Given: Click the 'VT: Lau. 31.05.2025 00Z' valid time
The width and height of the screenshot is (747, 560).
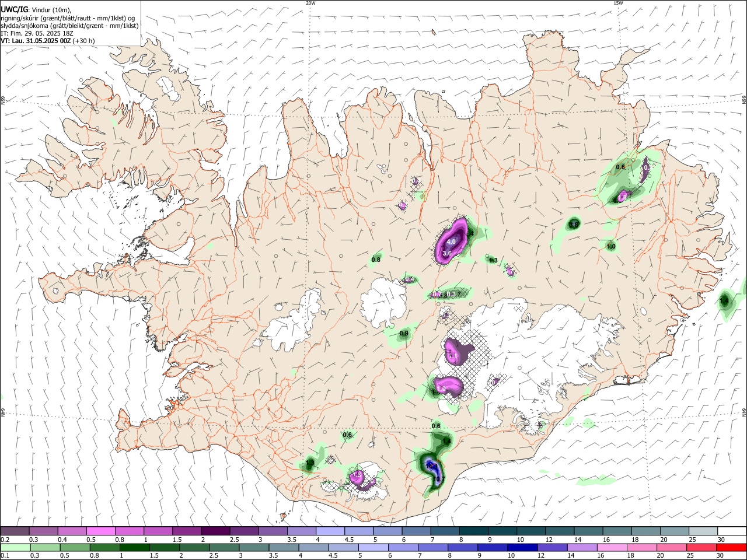Looking at the screenshot, I should 36,41.
